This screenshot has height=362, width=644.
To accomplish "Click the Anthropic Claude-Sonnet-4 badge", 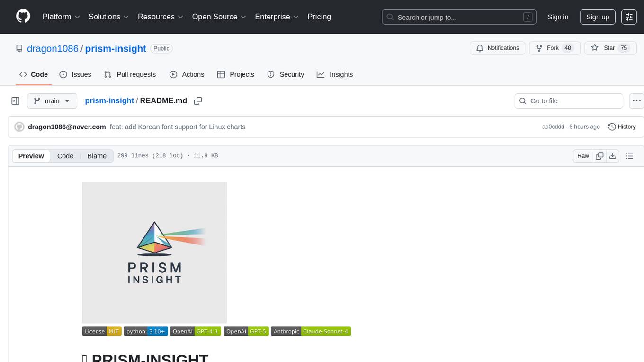I will point(311,331).
